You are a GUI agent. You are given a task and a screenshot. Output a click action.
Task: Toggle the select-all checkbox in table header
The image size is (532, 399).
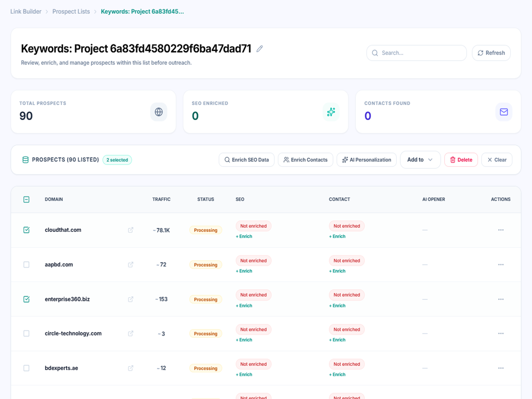(26, 199)
